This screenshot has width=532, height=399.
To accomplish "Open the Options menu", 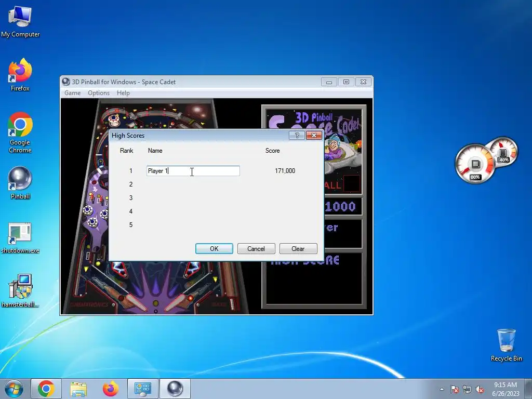I will click(x=99, y=93).
